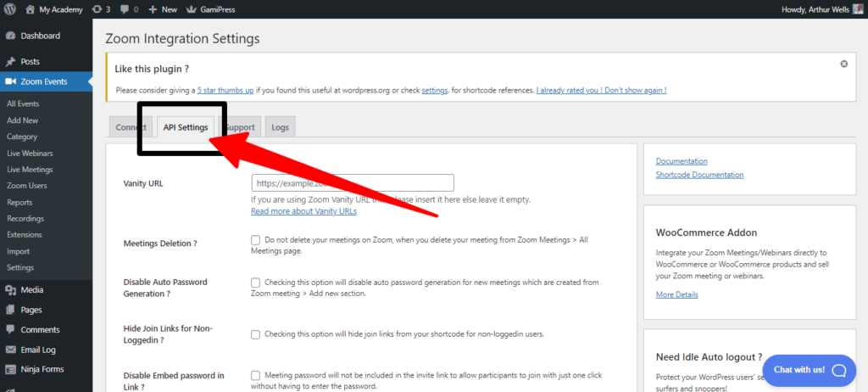The image size is (868, 392).
Task: Open the Support tab
Action: [x=239, y=127]
